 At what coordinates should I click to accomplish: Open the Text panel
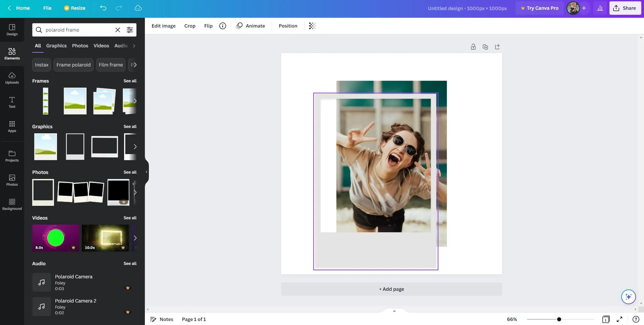pos(12,102)
